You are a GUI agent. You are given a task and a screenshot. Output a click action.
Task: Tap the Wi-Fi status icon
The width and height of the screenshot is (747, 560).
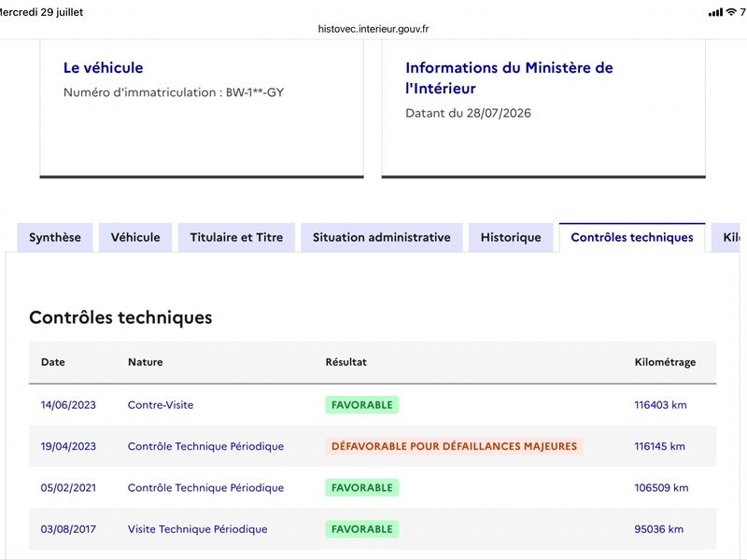(x=731, y=12)
